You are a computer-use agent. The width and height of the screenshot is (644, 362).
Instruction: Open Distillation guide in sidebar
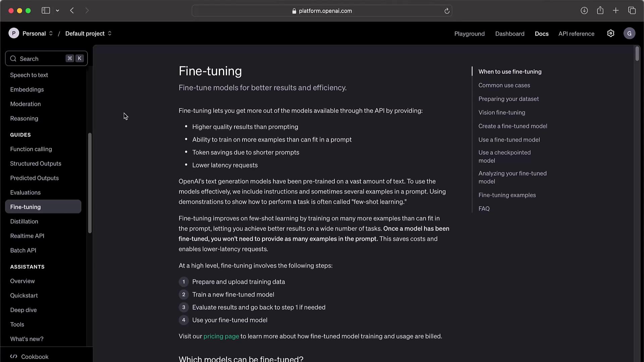tap(24, 222)
